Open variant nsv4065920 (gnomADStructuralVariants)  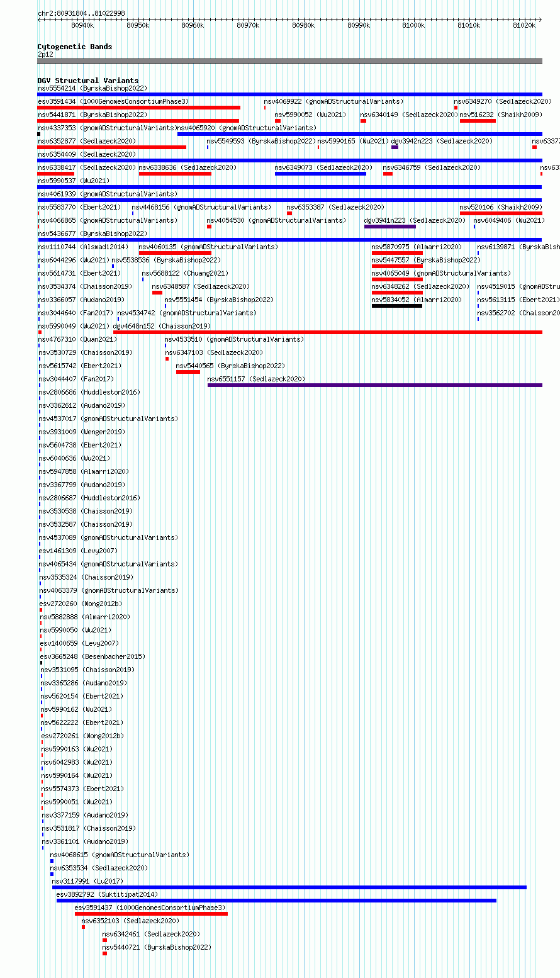[x=247, y=128]
